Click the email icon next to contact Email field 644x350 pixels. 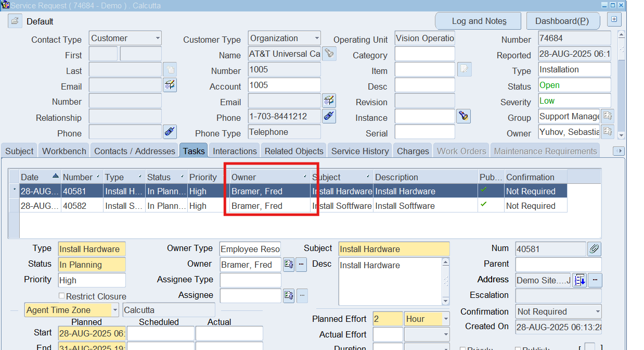(170, 85)
